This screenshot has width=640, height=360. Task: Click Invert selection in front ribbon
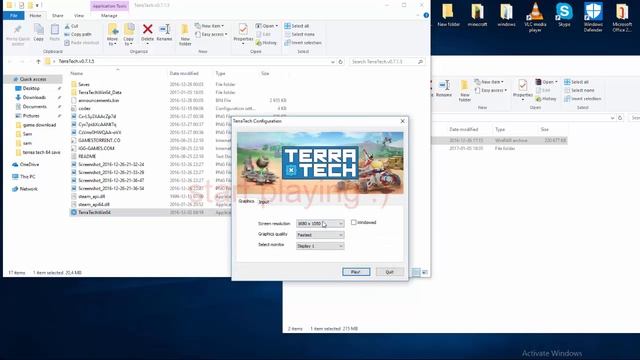click(x=303, y=42)
